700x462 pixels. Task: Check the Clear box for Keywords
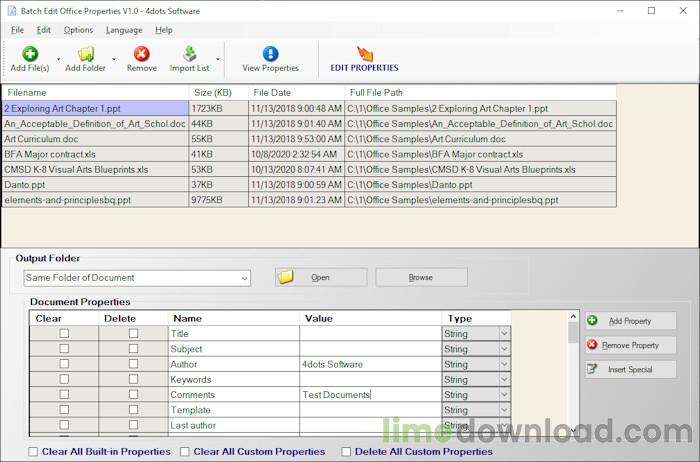[x=64, y=379]
